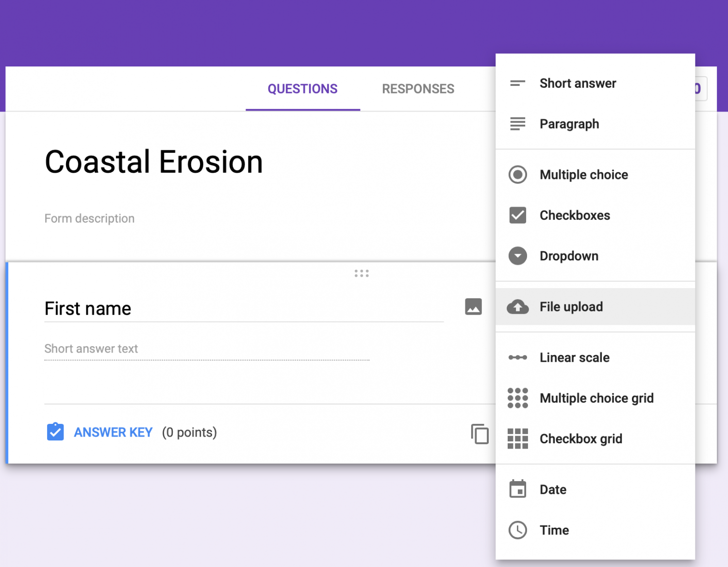Image resolution: width=728 pixels, height=567 pixels.
Task: Click the cloud upload icon next to File upload
Action: click(518, 307)
